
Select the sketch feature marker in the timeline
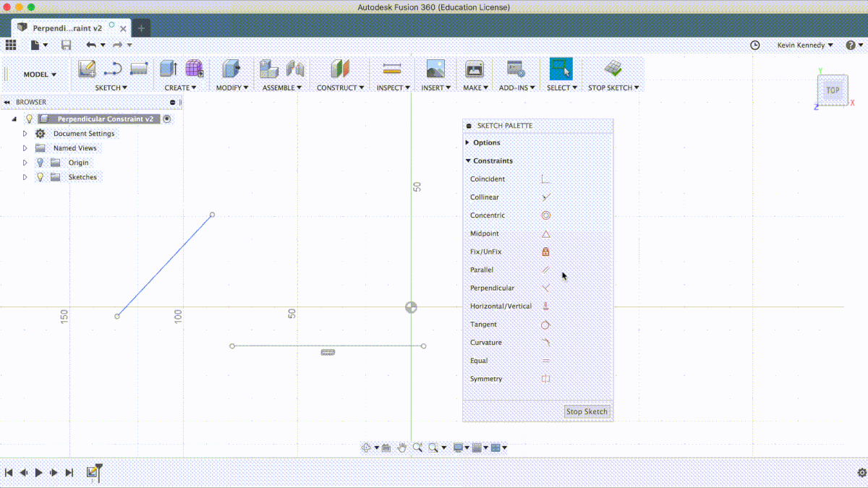pos(93,472)
